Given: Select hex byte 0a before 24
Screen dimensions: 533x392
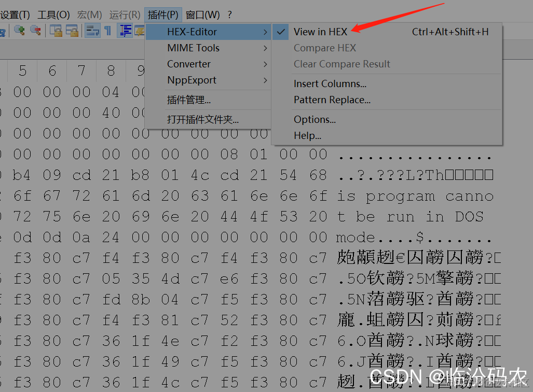Looking at the screenshot, I should click(81, 237).
